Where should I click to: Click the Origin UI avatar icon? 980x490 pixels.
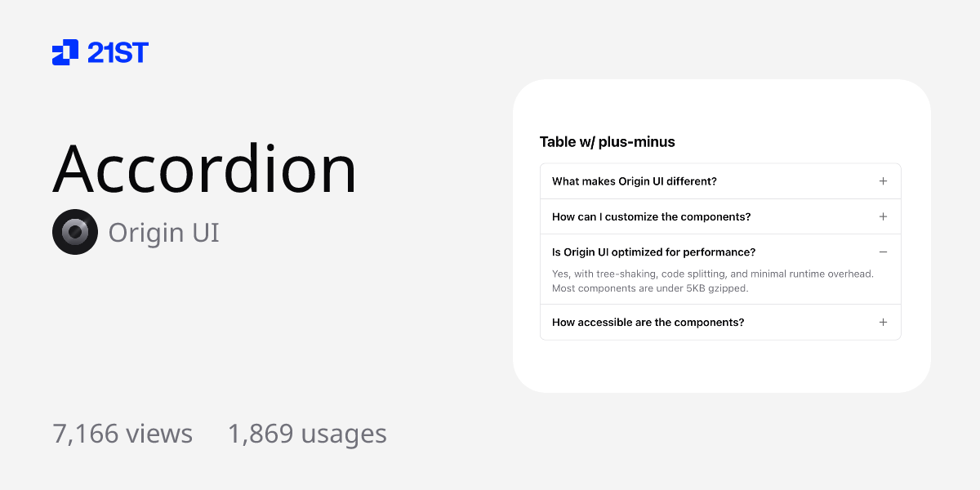tap(75, 232)
